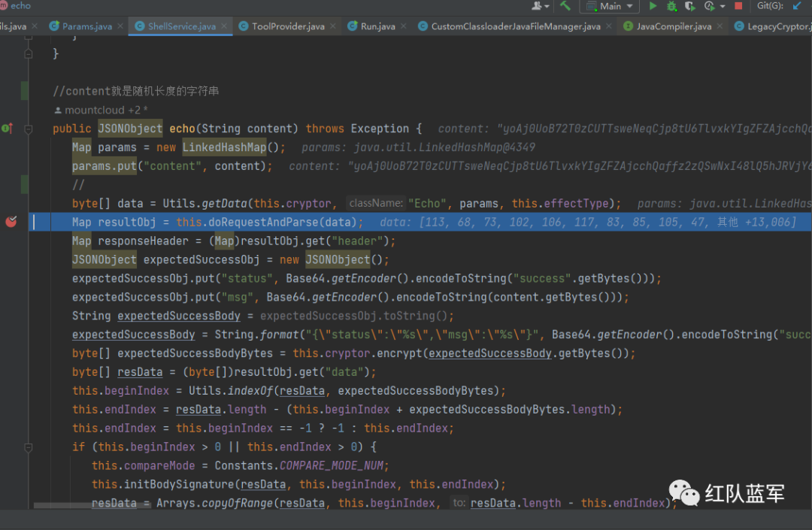Image resolution: width=812 pixels, height=530 pixels.
Task: Click the resData variable declaration
Action: 140,372
